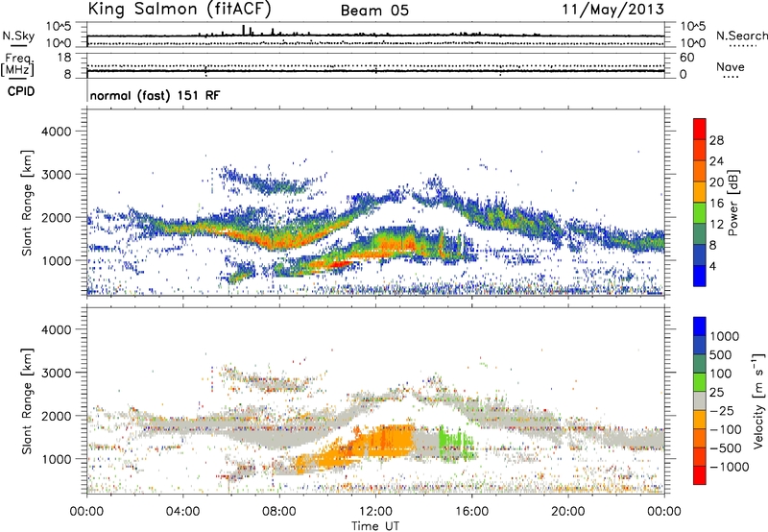
Task: Click the "60" Nave tick label
Action: (686, 58)
